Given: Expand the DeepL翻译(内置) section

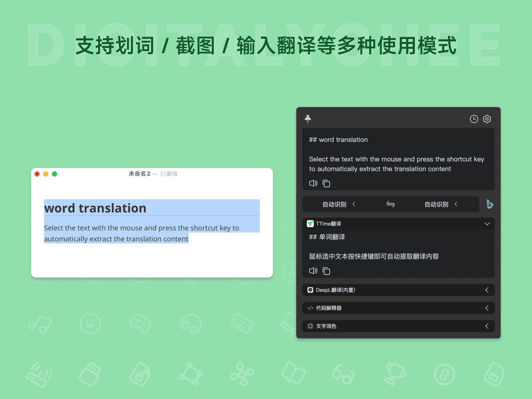Looking at the screenshot, I should click(x=487, y=290).
